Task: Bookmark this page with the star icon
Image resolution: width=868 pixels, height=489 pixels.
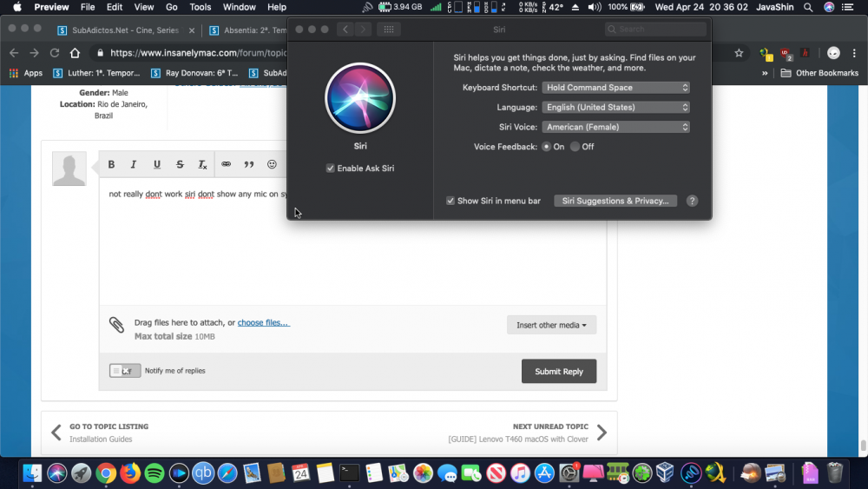Action: (739, 53)
